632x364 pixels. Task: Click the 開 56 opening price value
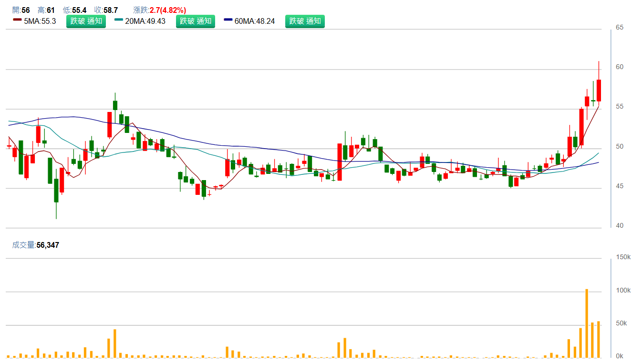[x=26, y=10]
